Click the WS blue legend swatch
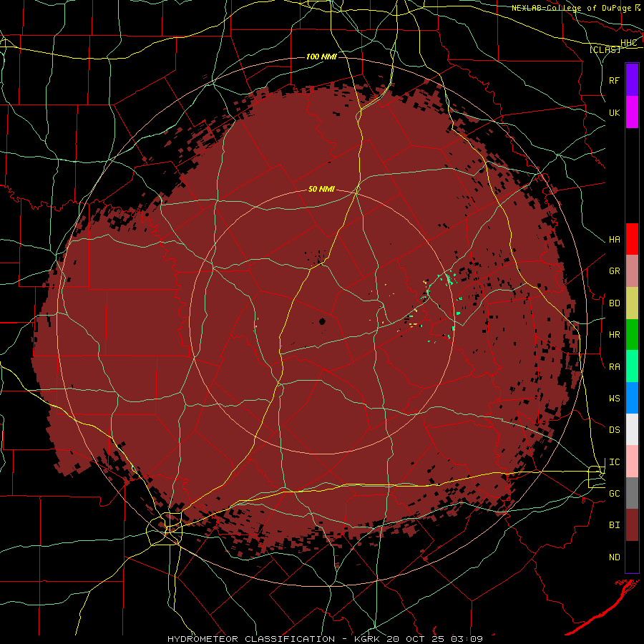The width and height of the screenshot is (644, 644). [632, 398]
